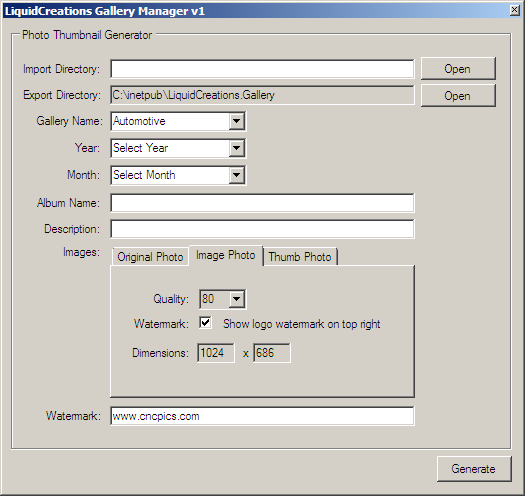Expand the Select Year dropdown

point(237,148)
